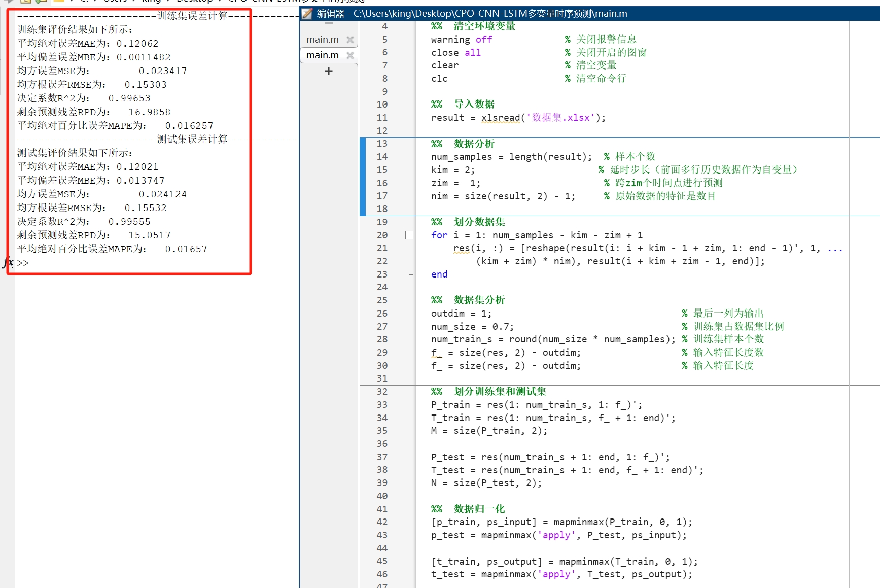The width and height of the screenshot is (880, 588).
Task: Click the editor vertical scrollbar
Action: (876, 203)
